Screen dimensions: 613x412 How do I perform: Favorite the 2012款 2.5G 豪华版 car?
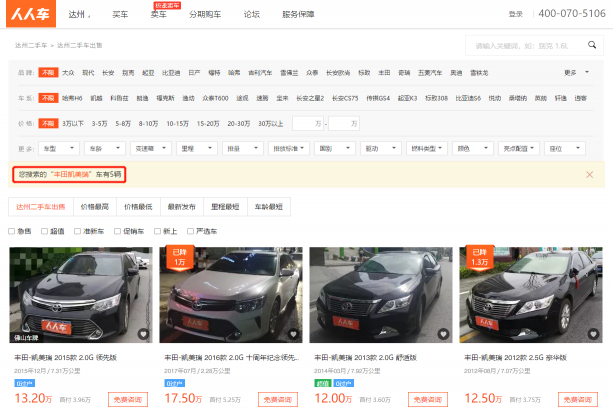(593, 334)
